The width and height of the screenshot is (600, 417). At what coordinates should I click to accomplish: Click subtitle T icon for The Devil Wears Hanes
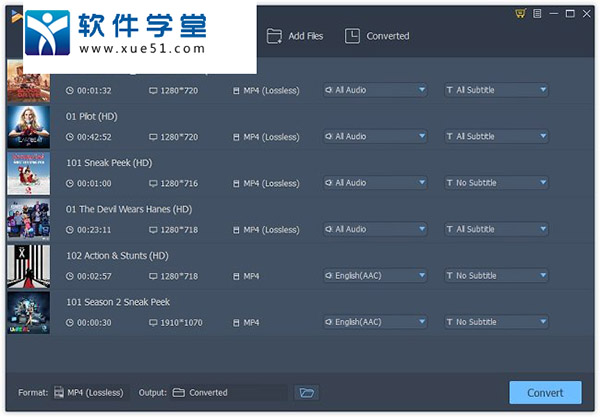coord(450,229)
